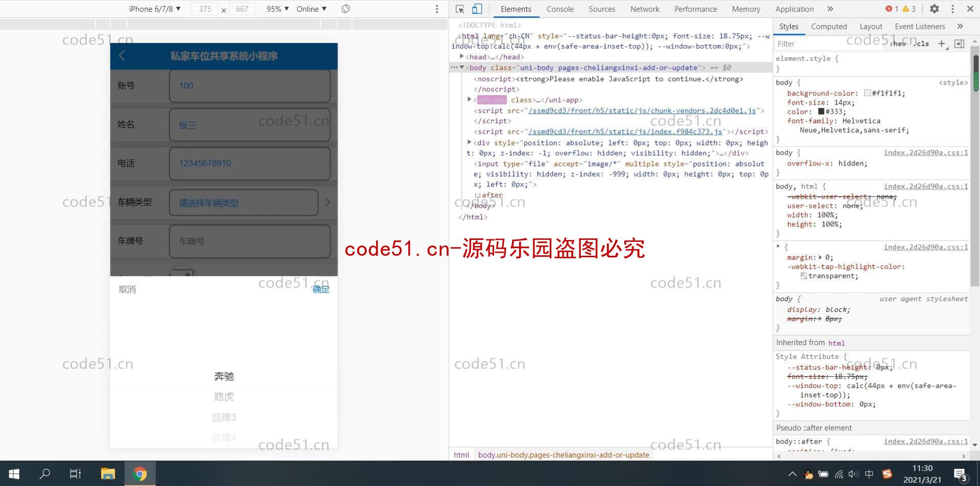Image resolution: width=980 pixels, height=486 pixels.
Task: Select 奔驰 in the picker list
Action: 224,376
